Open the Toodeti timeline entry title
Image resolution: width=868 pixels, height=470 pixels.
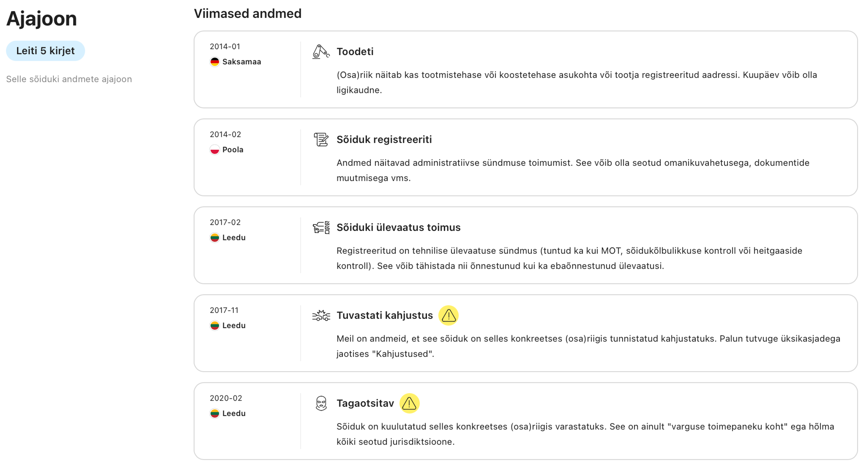[355, 52]
